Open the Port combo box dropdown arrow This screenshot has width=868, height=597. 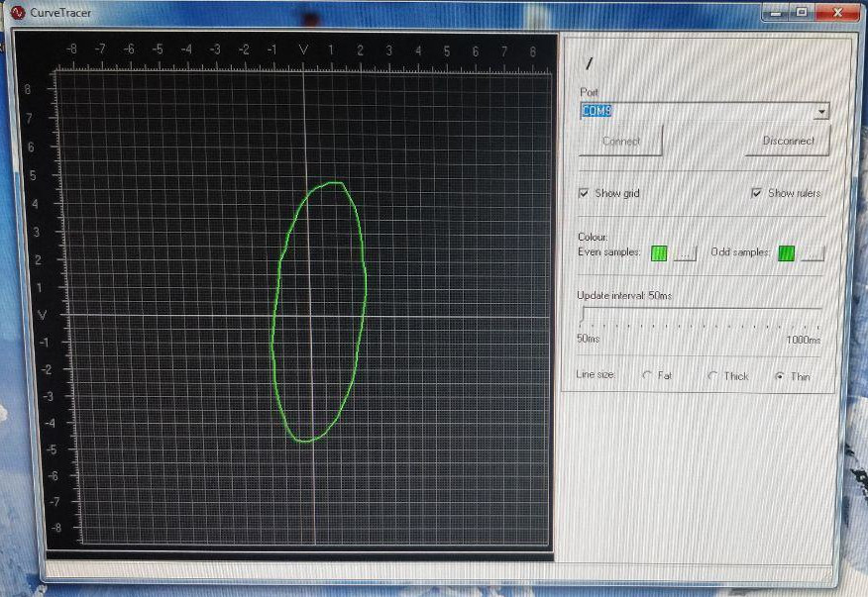(x=821, y=112)
